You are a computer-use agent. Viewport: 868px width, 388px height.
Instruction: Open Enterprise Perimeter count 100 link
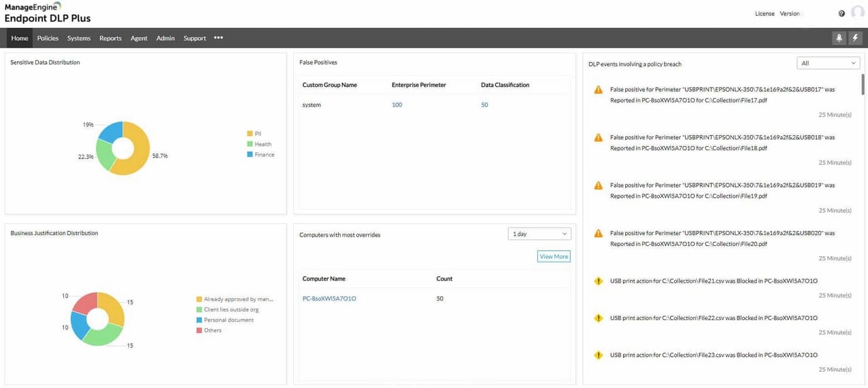(397, 105)
